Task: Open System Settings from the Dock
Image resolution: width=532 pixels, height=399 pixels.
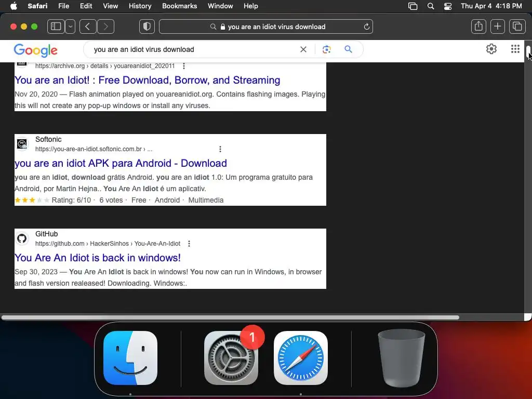Action: click(x=231, y=358)
